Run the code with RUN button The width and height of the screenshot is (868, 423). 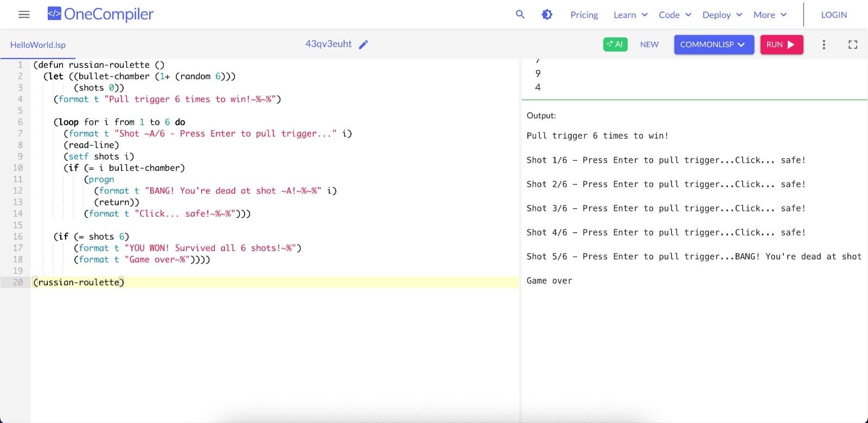coord(781,44)
